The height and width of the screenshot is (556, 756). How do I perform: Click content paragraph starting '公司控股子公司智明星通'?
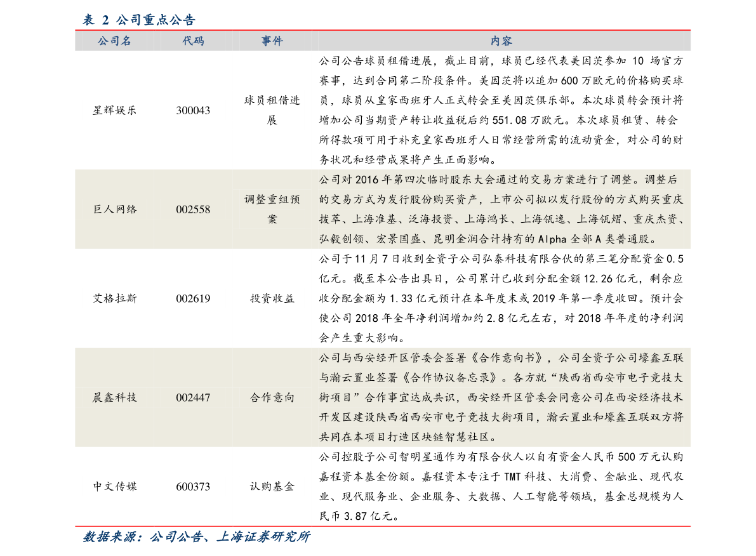point(501,487)
